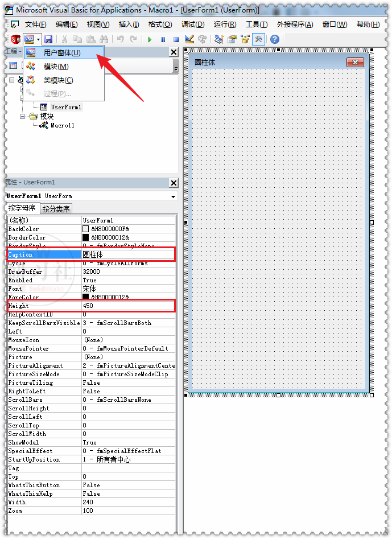Screen dimensions: 392x539
Task: Collapse the top project tree node
Action: [11, 80]
